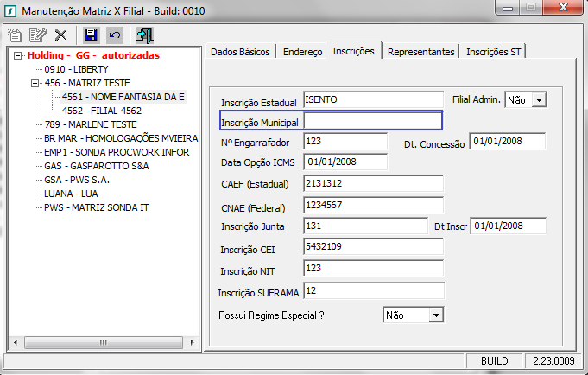Minimize the Manutenção Matriz X Filial window
588x375 pixels.
tap(508, 8)
